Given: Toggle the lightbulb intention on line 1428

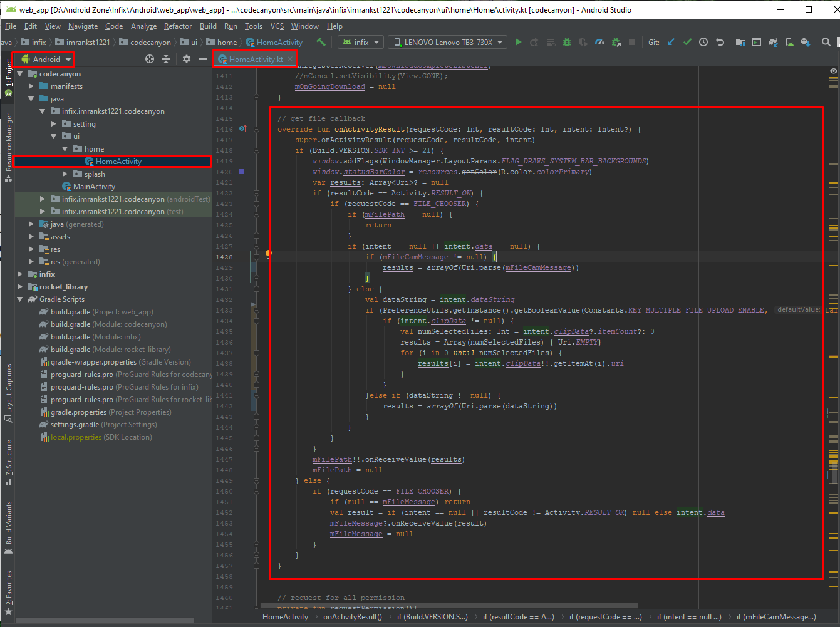Looking at the screenshot, I should [269, 254].
